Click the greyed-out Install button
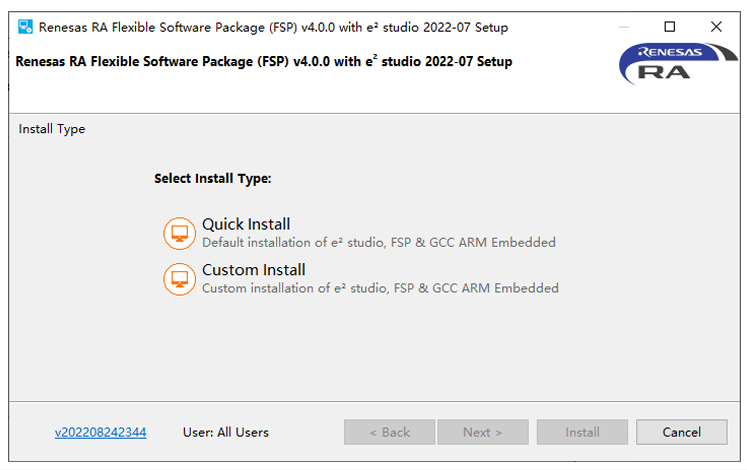Screen dimensions: 747x470 click(x=582, y=432)
